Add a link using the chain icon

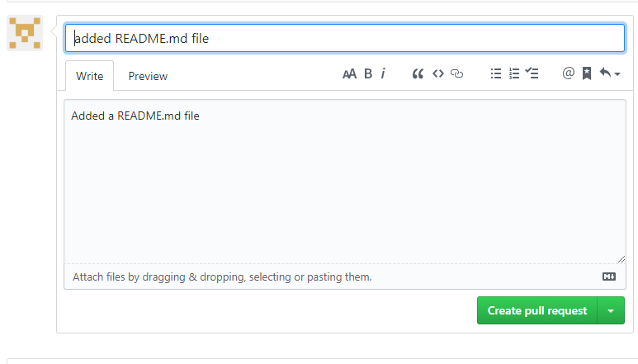click(x=456, y=73)
